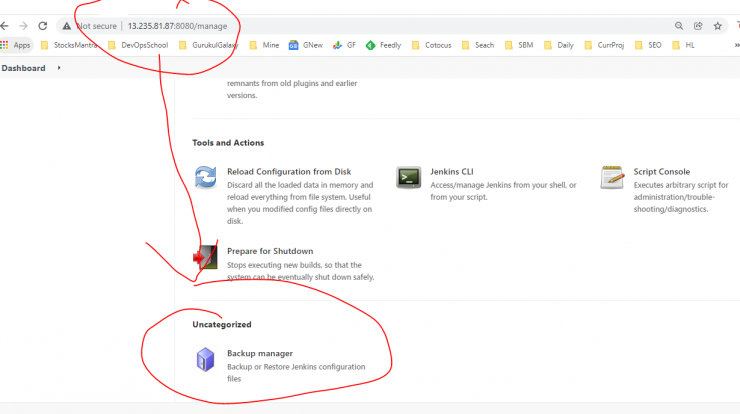The width and height of the screenshot is (740, 414).
Task: Show more bookmarks with the overflow chevron
Action: pyautogui.click(x=737, y=45)
